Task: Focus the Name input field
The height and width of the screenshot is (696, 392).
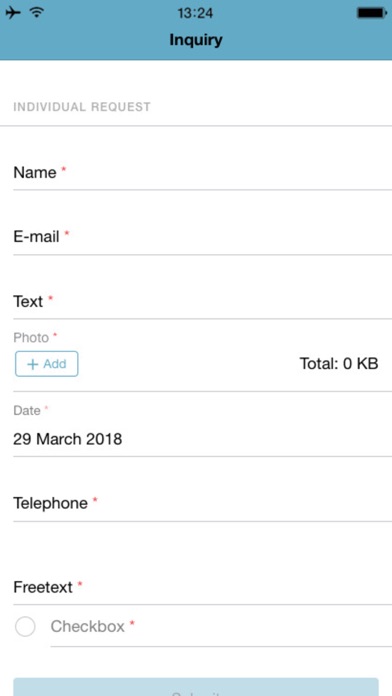Action: (202, 173)
